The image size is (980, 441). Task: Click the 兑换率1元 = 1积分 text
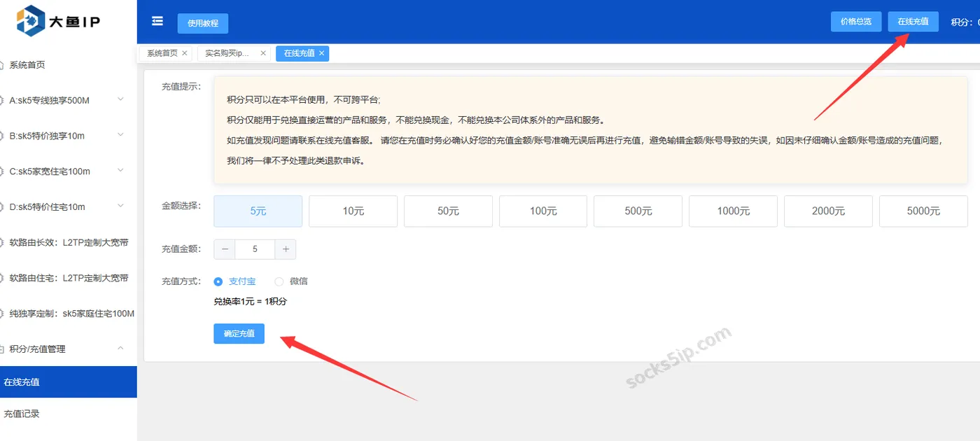tap(250, 302)
